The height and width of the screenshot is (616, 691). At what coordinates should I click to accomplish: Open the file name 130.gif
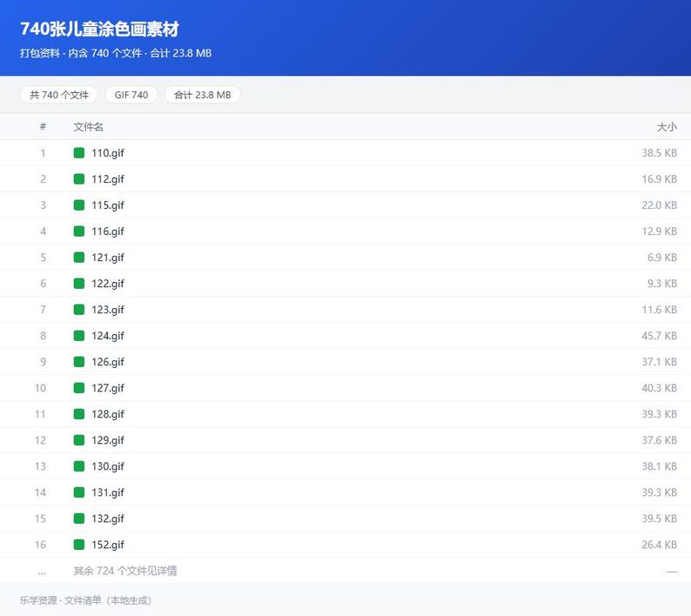pyautogui.click(x=108, y=466)
